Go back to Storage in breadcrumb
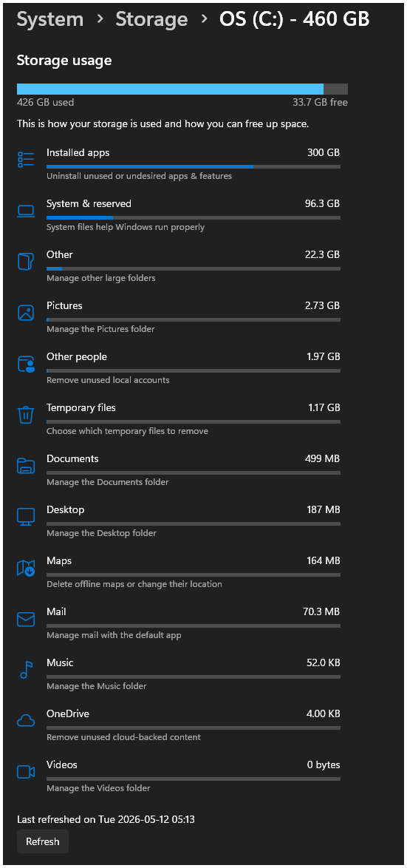407x868 pixels. tap(151, 19)
